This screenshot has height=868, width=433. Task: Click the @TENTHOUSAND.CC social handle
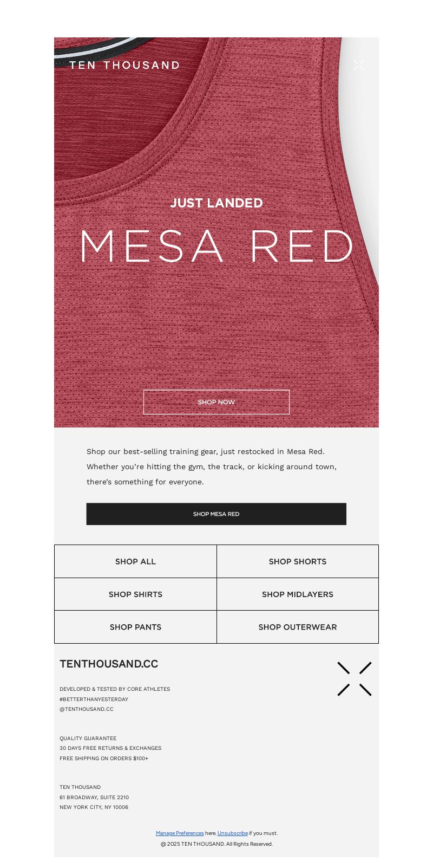87,709
